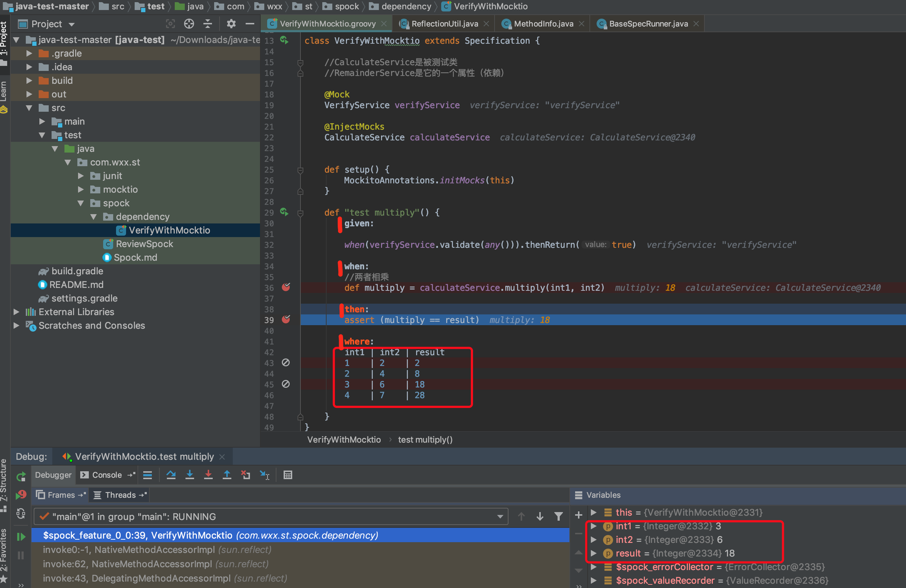Click the run test gutter icon at line 29
The image size is (906, 588).
284,212
